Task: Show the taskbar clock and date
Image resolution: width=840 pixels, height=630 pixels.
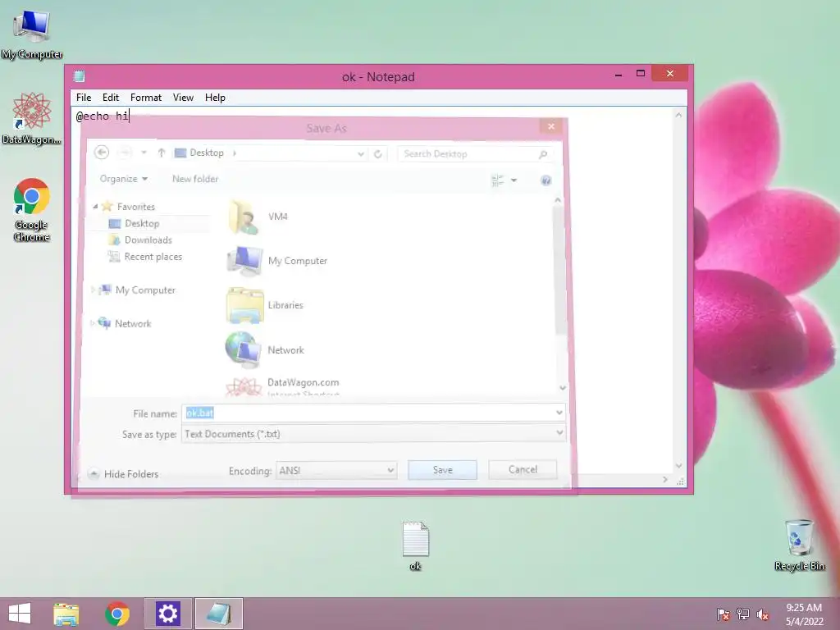Action: point(804,614)
